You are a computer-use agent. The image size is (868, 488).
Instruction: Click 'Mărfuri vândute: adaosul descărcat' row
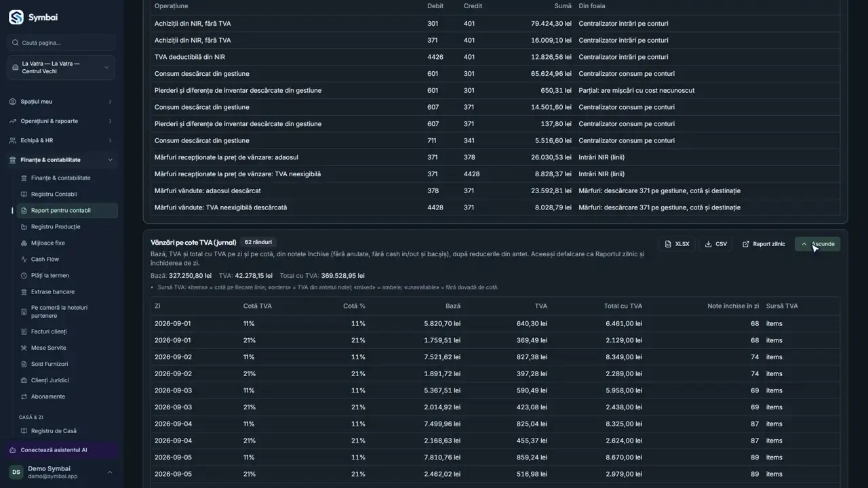coord(495,191)
